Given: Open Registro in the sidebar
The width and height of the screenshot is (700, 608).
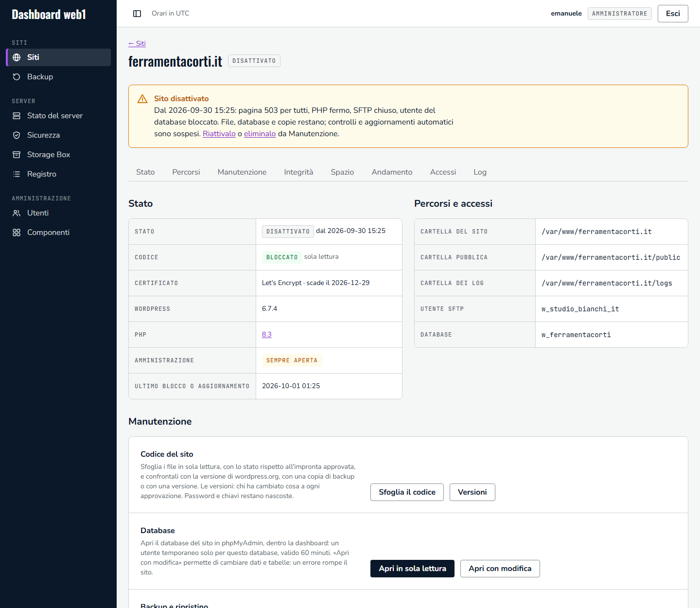Looking at the screenshot, I should (x=58, y=174).
